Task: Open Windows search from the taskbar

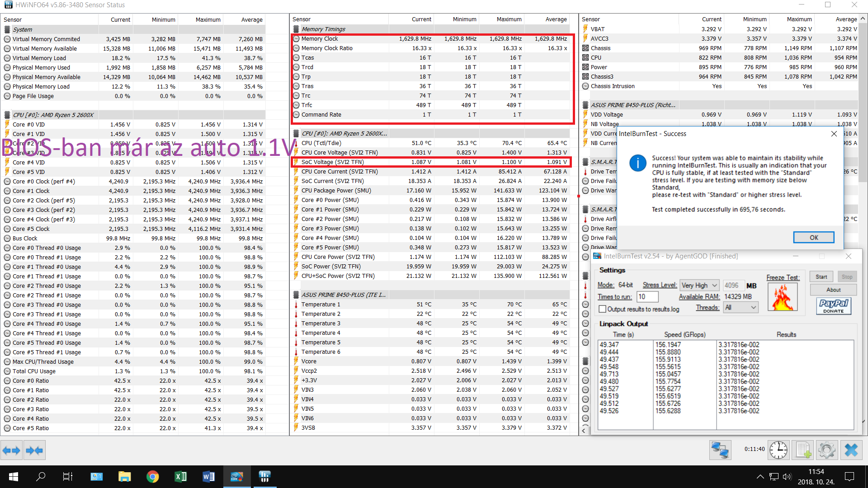Action: click(41, 477)
